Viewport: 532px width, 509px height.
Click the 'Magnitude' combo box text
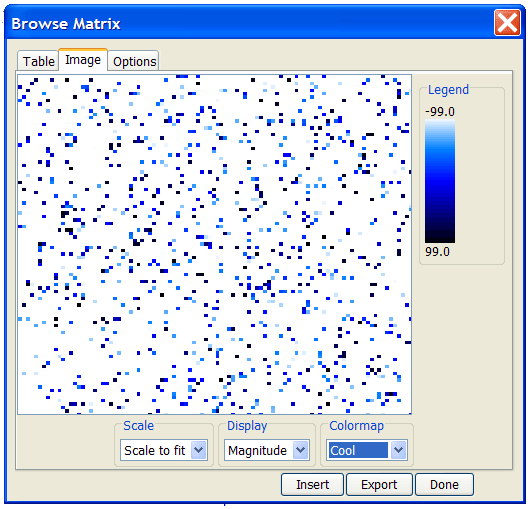(258, 450)
